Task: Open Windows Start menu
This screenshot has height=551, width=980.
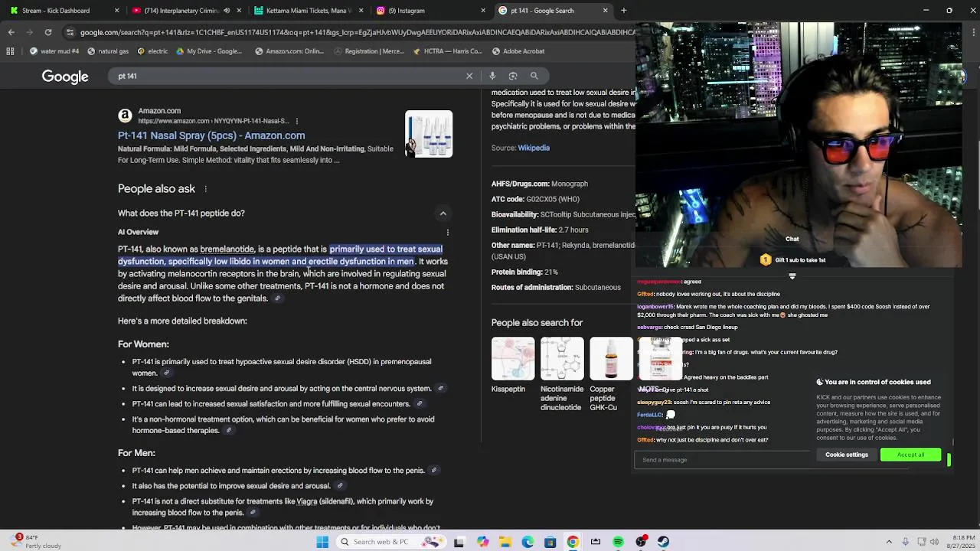Action: pyautogui.click(x=322, y=542)
